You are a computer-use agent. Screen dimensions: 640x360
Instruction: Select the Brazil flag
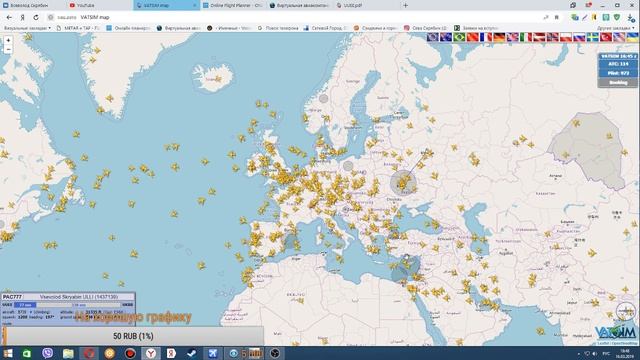point(459,37)
